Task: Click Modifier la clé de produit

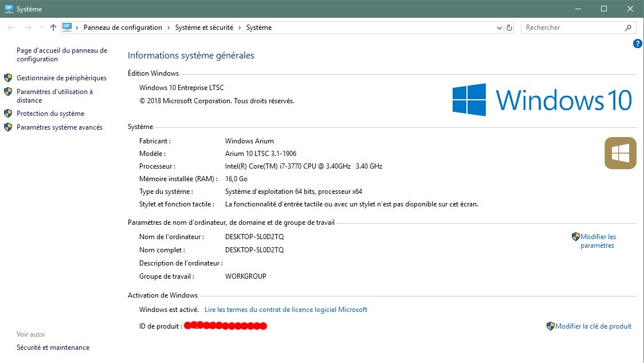Action: 593,326
